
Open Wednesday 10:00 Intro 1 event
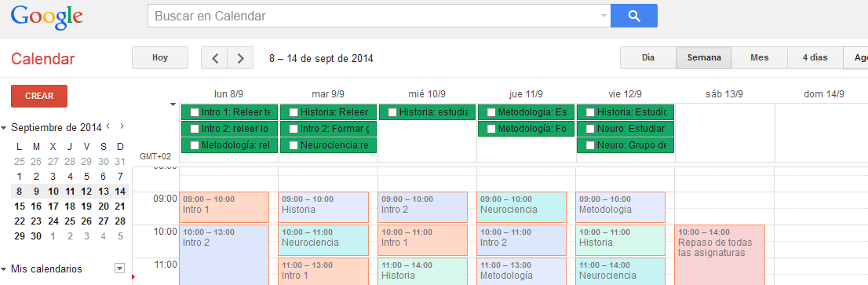pyautogui.click(x=422, y=240)
